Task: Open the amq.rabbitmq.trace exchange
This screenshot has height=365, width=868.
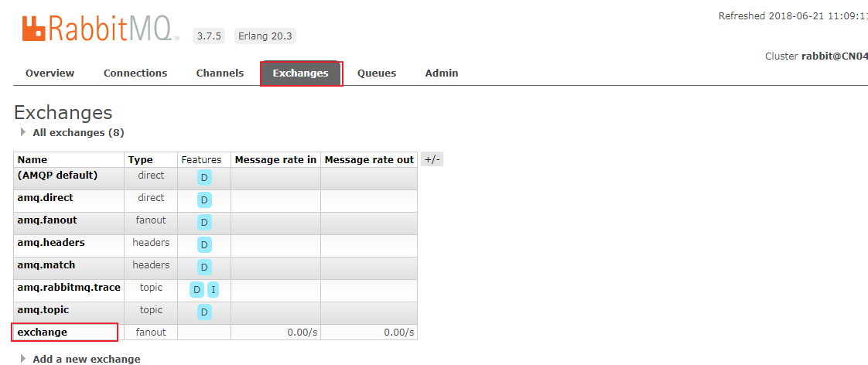Action: [69, 288]
